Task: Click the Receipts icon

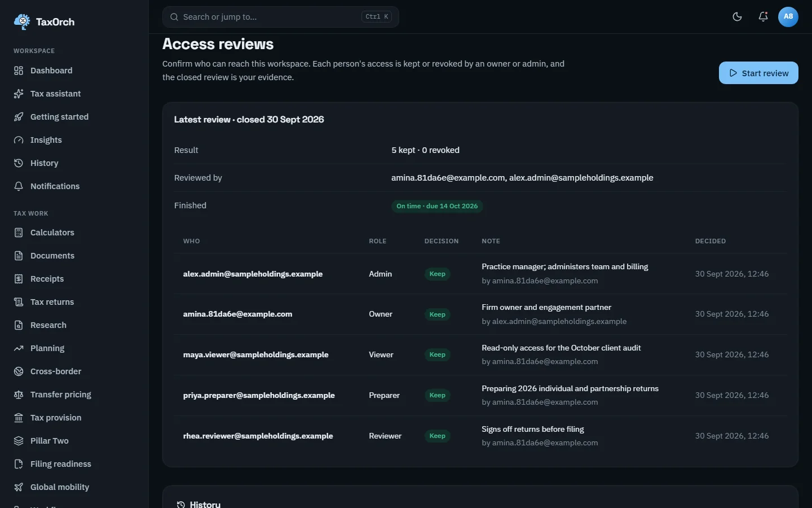Action: [x=19, y=279]
